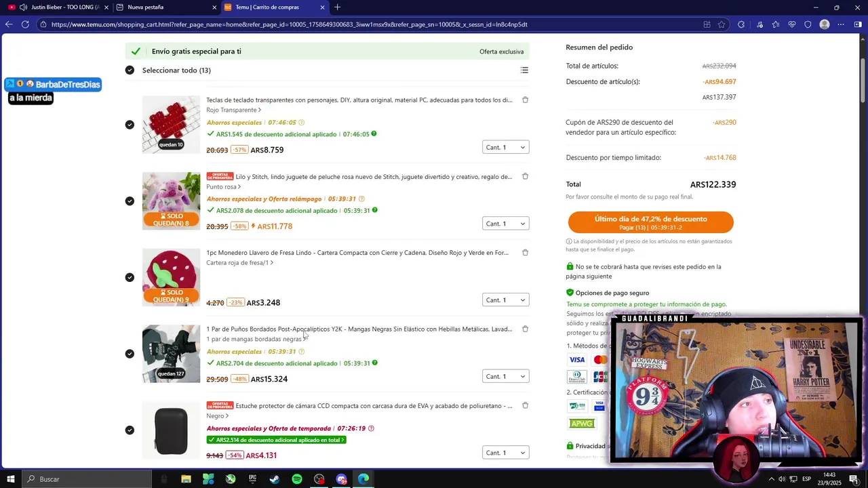Click the taskbar Buscar search box

click(x=87, y=479)
